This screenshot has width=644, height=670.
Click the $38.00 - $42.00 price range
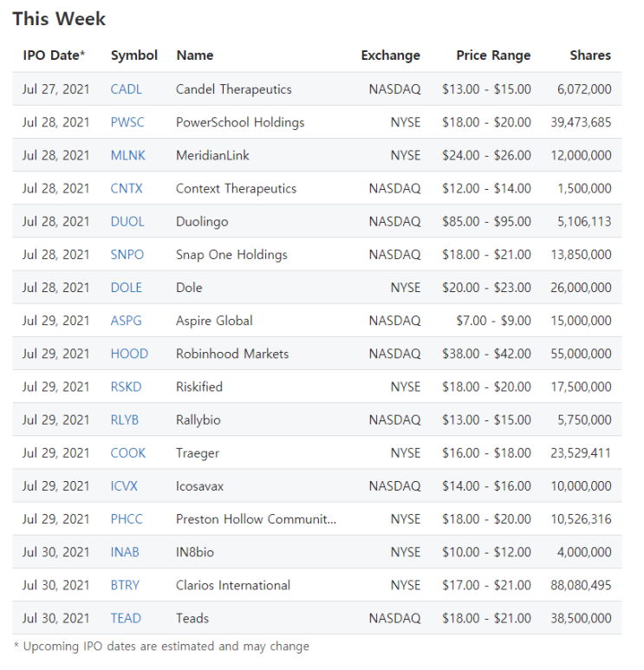pos(487,354)
